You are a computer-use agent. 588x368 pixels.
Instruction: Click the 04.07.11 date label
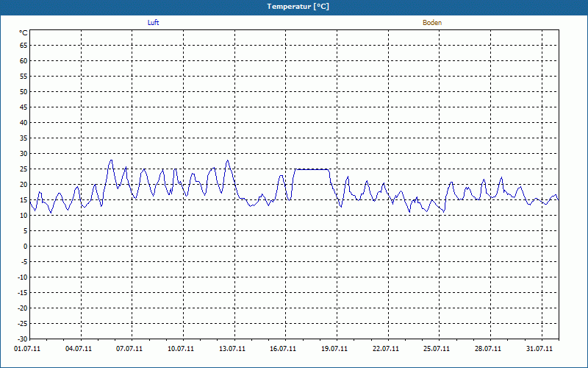tap(79, 349)
